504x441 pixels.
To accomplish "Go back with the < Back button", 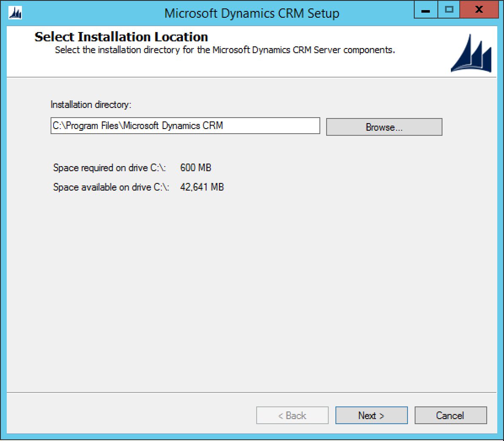I will [292, 415].
